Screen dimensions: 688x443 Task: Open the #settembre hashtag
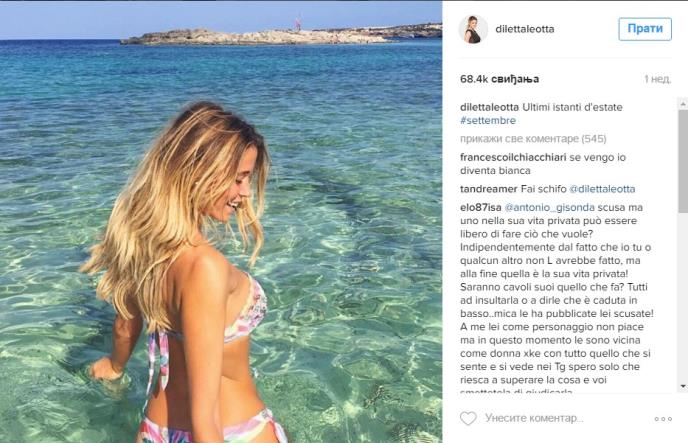(488, 120)
